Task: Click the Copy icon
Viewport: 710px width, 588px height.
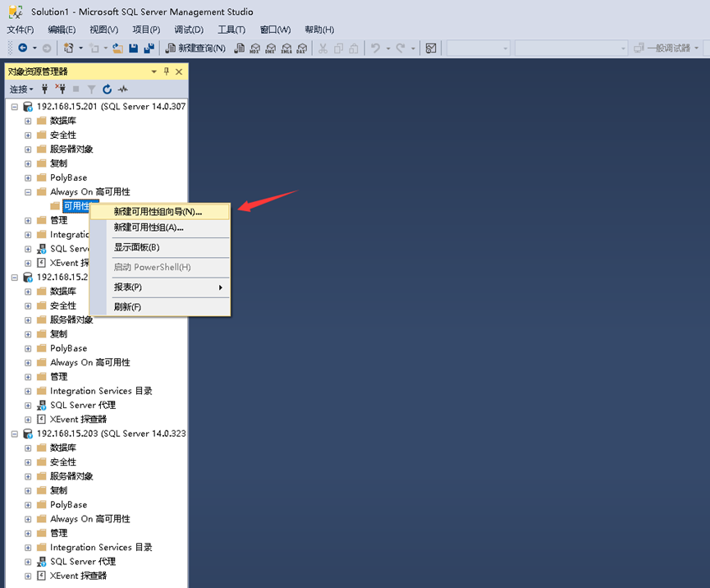Action: 338,48
